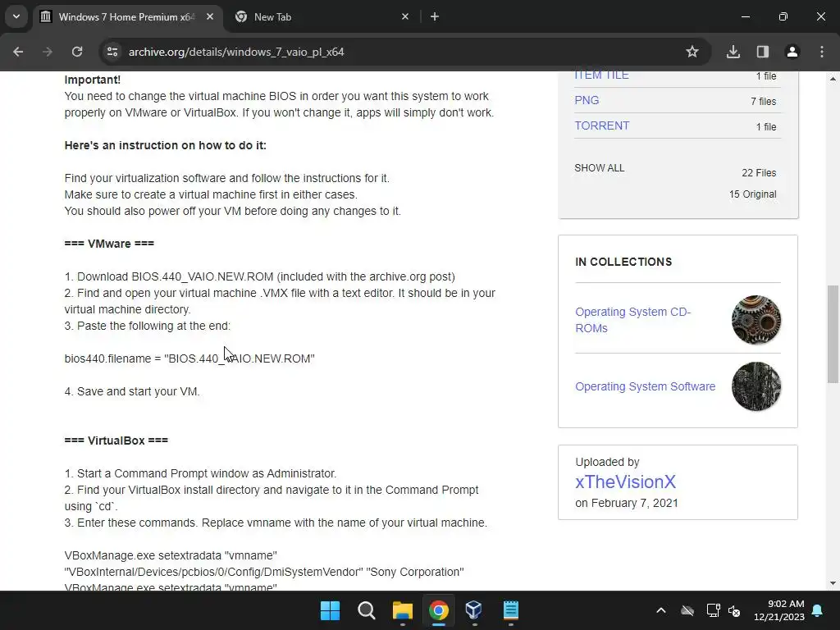Click the muted volume tray icon
This screenshot has width=840, height=630.
coord(734,610)
